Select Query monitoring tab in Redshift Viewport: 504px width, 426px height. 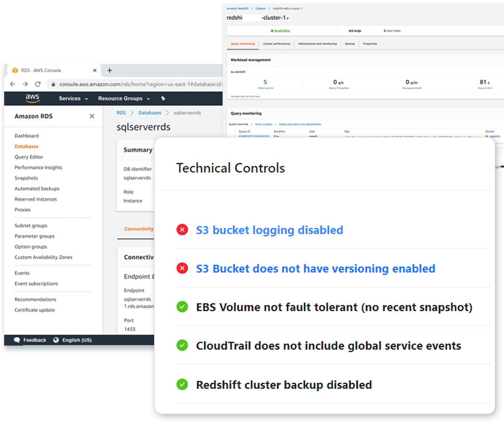(243, 44)
